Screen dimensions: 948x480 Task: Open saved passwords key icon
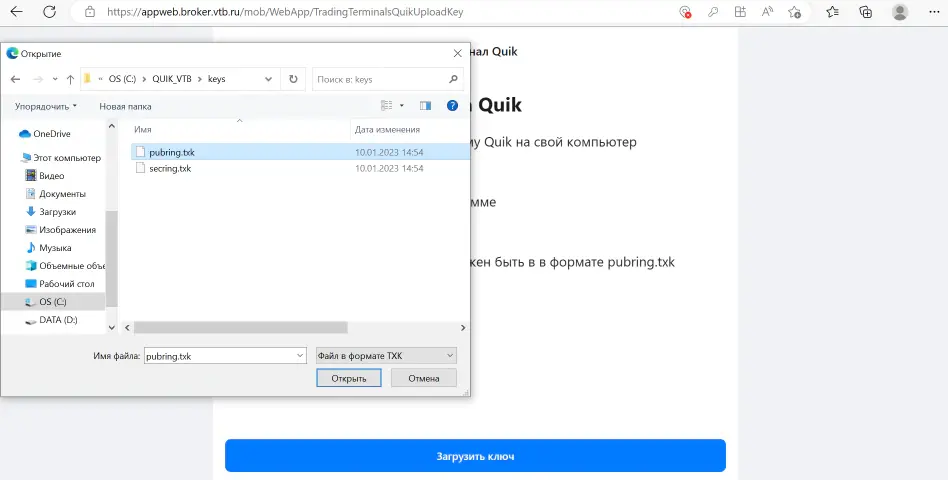[713, 11]
